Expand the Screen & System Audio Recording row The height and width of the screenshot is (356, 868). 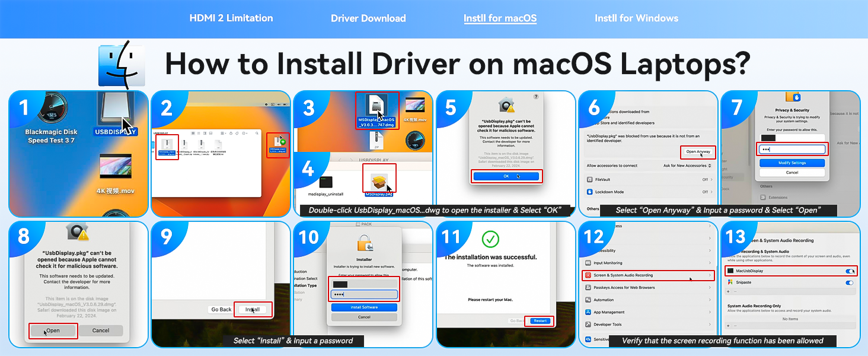point(648,275)
